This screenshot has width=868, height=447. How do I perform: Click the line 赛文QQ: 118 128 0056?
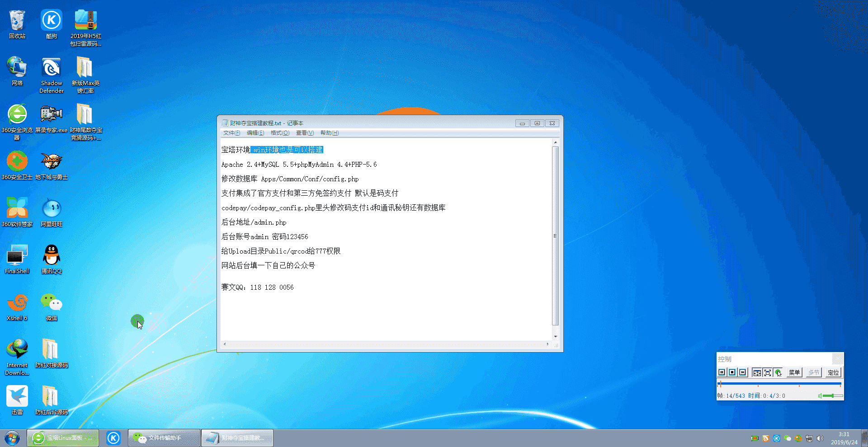click(257, 287)
